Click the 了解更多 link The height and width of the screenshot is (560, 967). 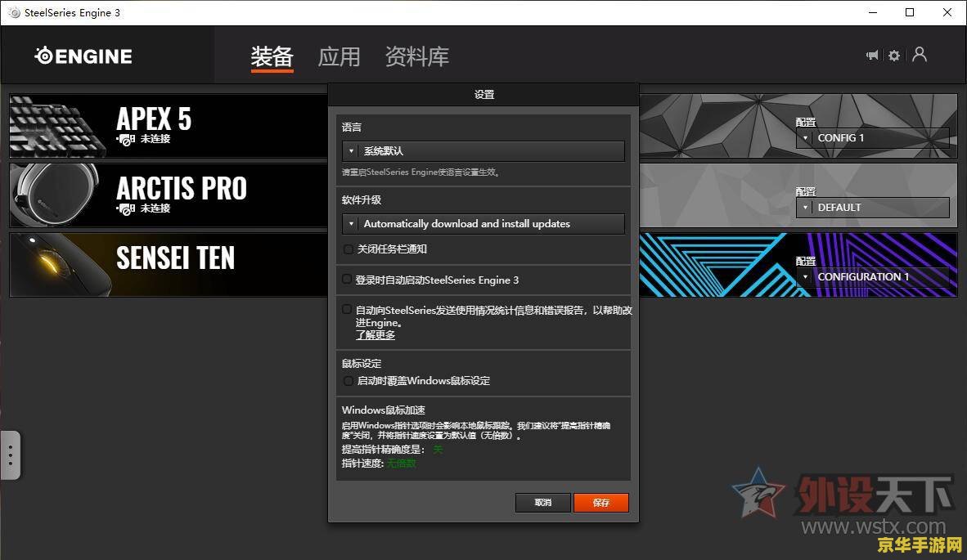375,335
